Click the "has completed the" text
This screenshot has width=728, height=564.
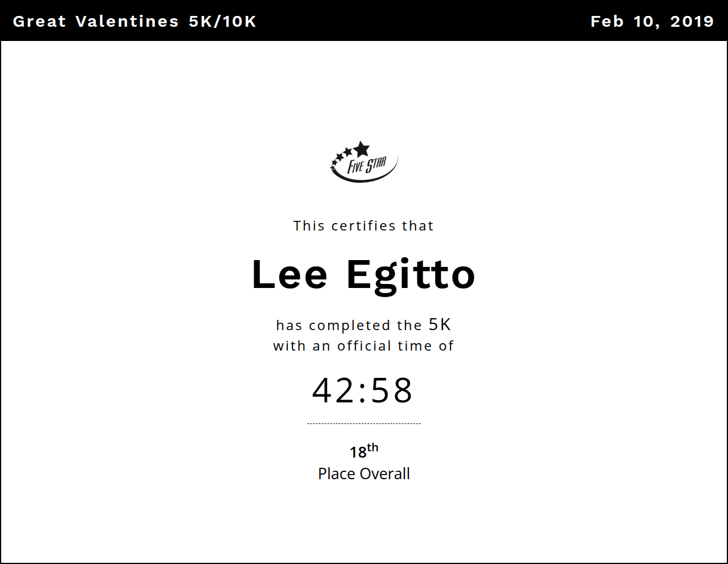click(x=349, y=326)
